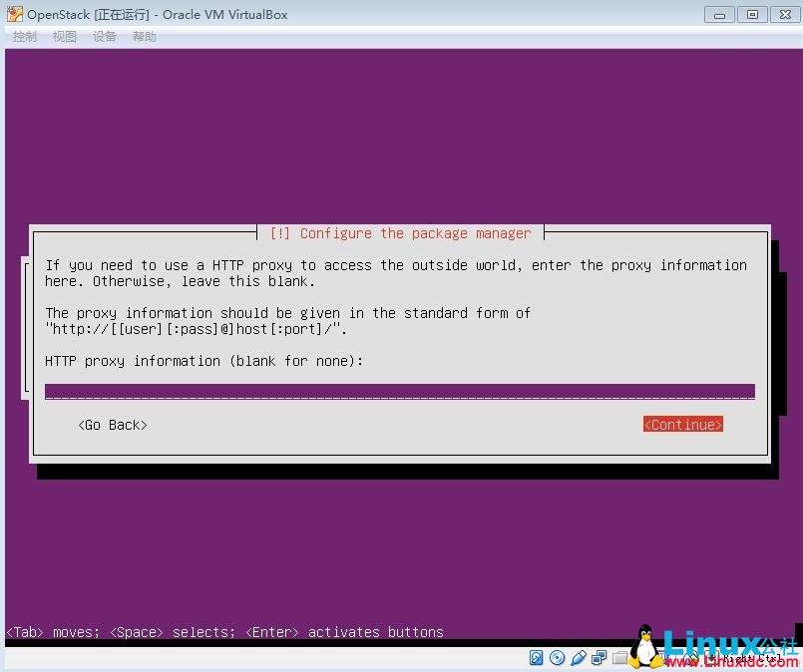Select the Continue button
Viewport: 803px width, 672px height.
682,424
